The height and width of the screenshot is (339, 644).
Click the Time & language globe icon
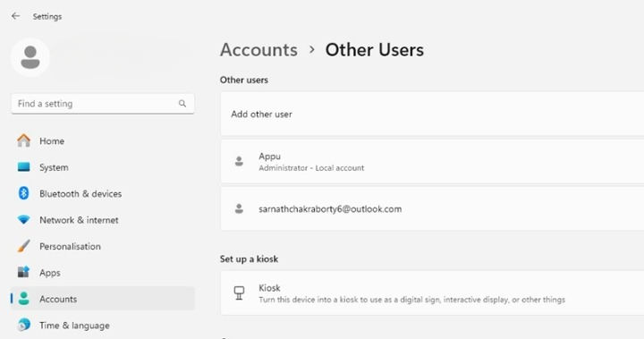pyautogui.click(x=23, y=325)
